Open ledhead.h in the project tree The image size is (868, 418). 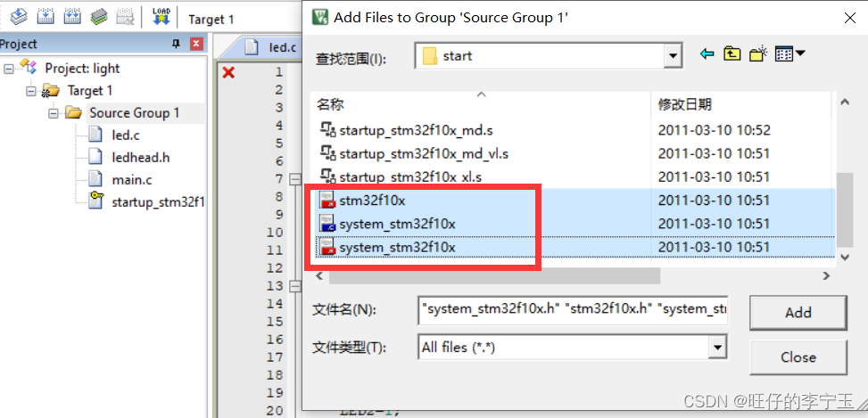point(141,158)
